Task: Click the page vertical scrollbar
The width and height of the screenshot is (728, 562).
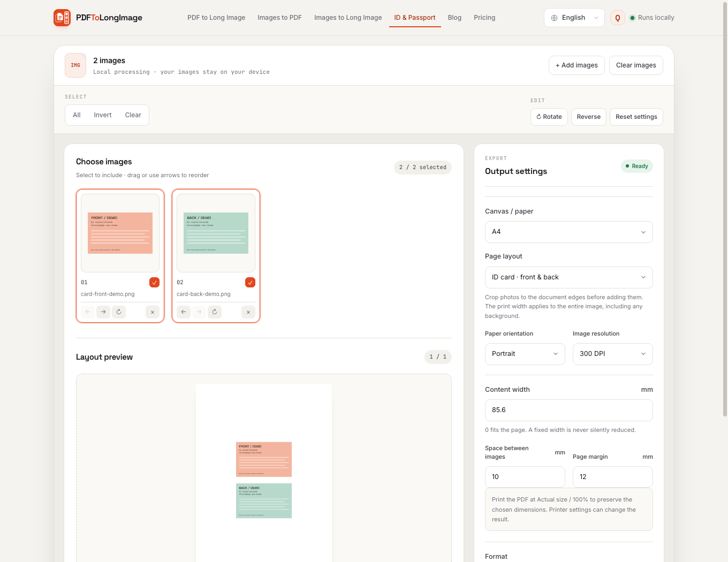Action: (725, 209)
